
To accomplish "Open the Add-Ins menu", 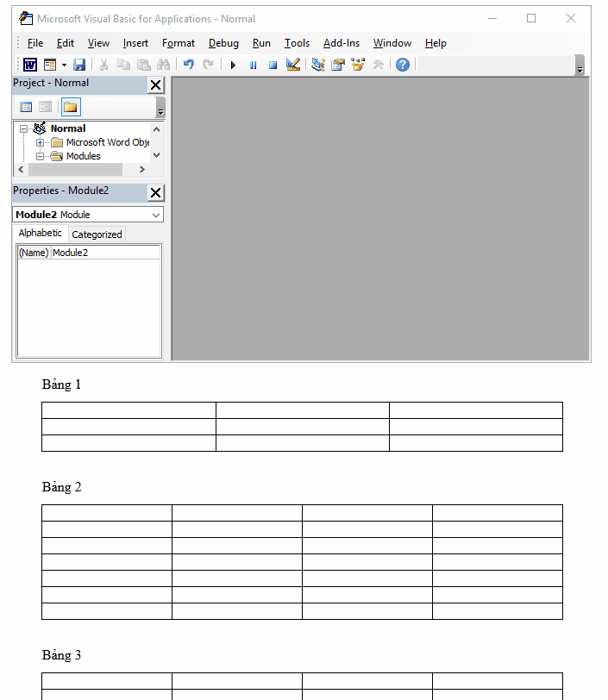I will 342,43.
